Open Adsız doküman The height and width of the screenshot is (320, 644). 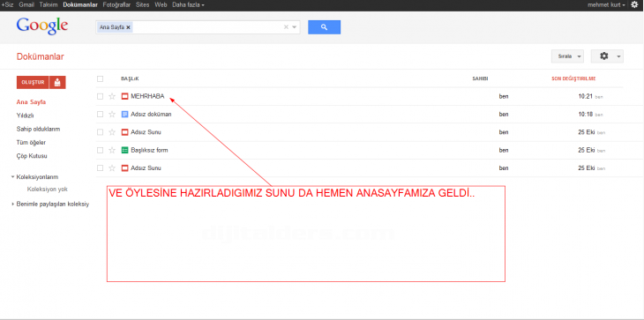(x=151, y=115)
